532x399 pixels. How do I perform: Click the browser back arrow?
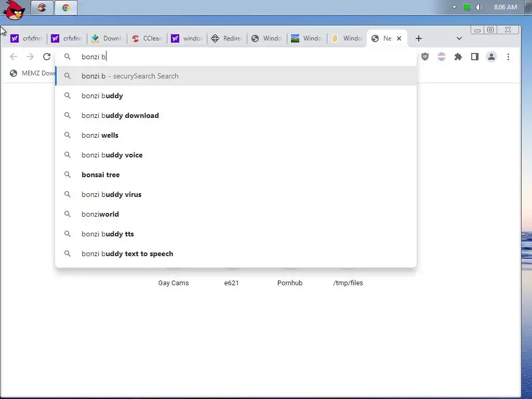14,57
